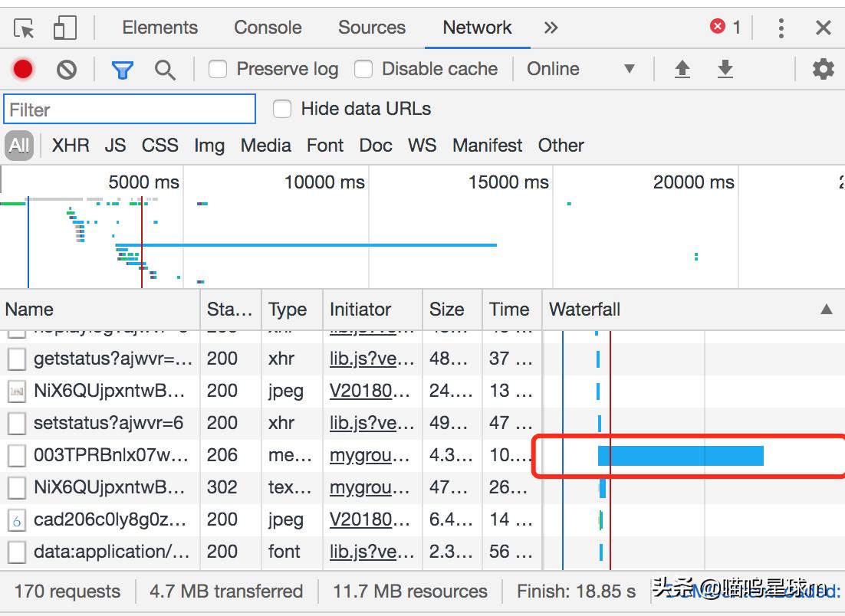Check the Disable cache option
This screenshot has height=616, width=845.
point(363,70)
